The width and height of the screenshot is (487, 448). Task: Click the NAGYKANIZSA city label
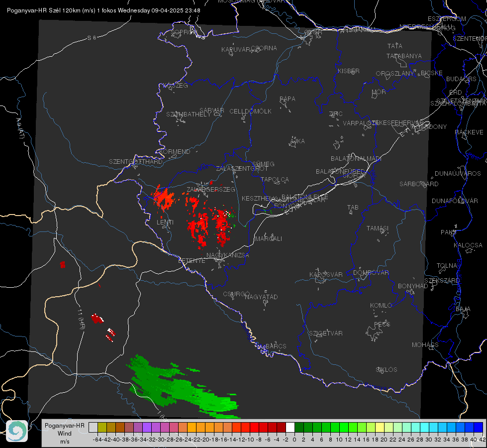228,255
